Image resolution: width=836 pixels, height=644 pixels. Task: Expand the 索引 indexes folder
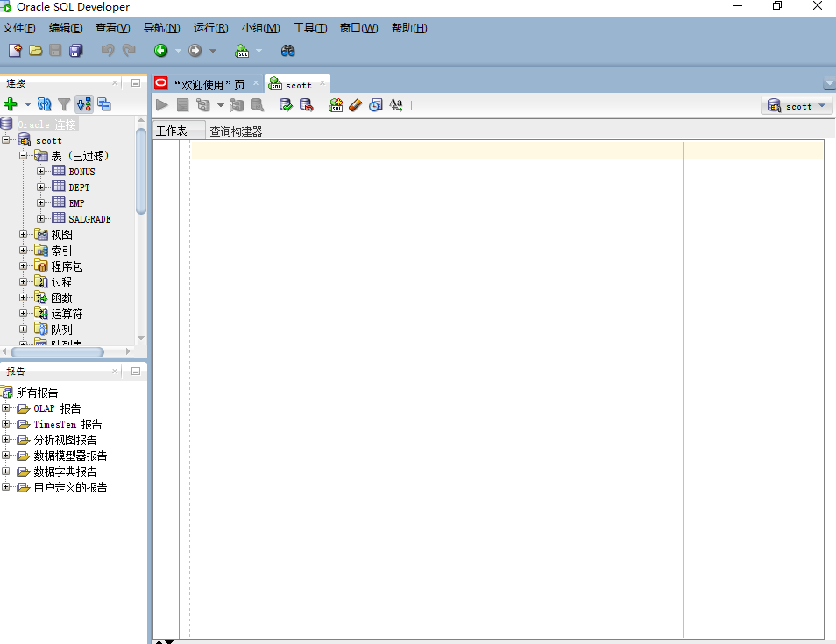coord(24,250)
